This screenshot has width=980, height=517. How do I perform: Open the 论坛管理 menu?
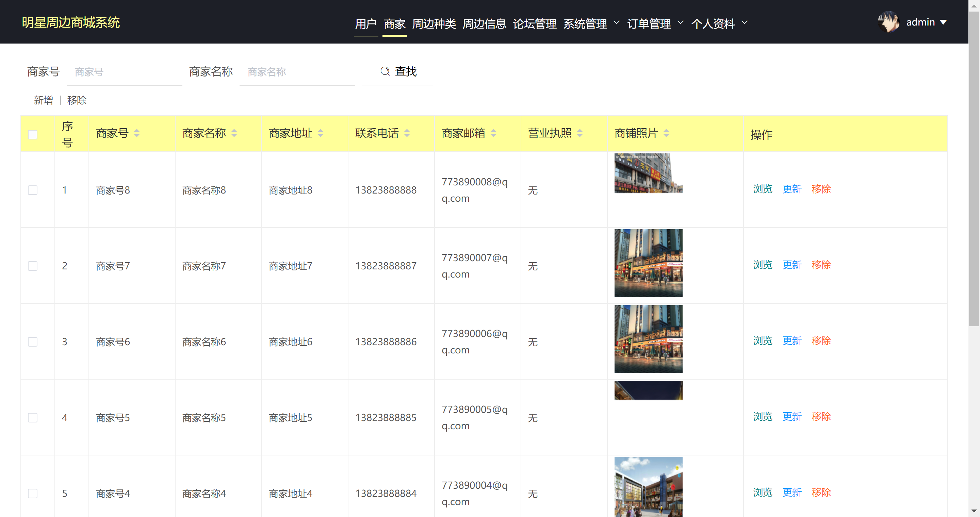[x=535, y=23]
